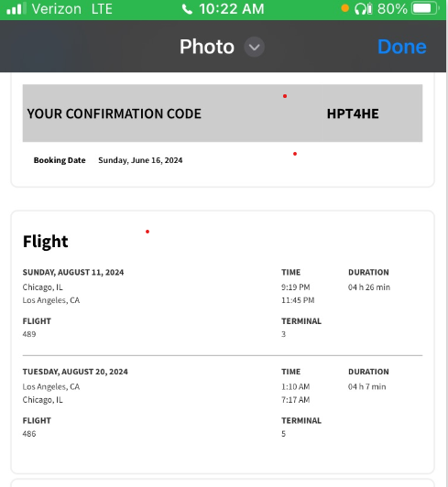Tap the Photo title in header
This screenshot has width=448, height=487.
207,47
